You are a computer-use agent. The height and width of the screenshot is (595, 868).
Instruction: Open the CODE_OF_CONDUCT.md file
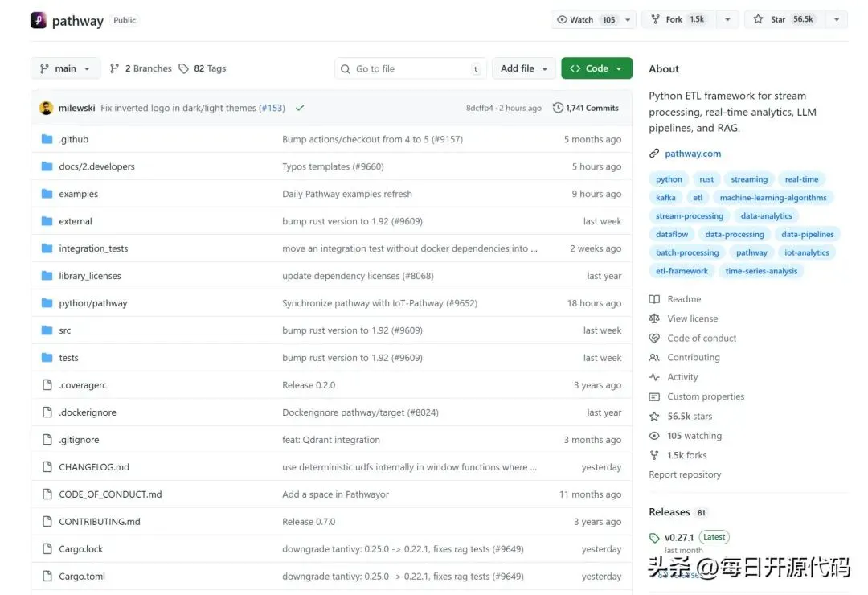click(110, 494)
